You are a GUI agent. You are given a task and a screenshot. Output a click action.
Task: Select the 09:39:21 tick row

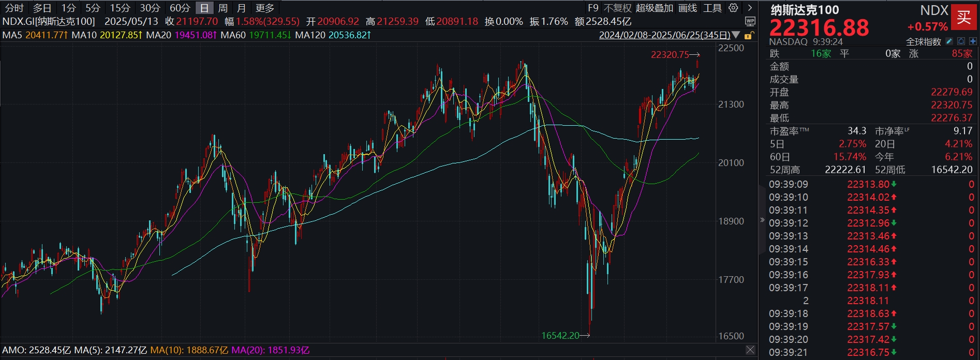871,352
